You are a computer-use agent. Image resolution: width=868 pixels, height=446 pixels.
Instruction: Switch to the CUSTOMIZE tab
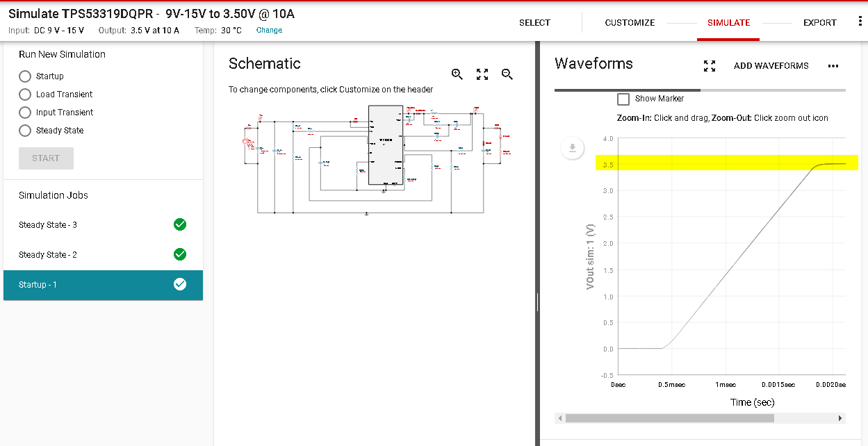click(630, 22)
